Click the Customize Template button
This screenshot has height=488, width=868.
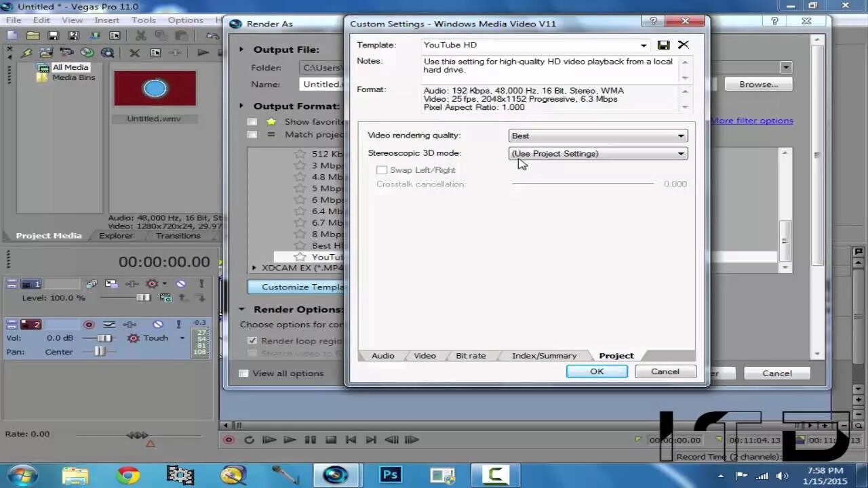tap(296, 287)
